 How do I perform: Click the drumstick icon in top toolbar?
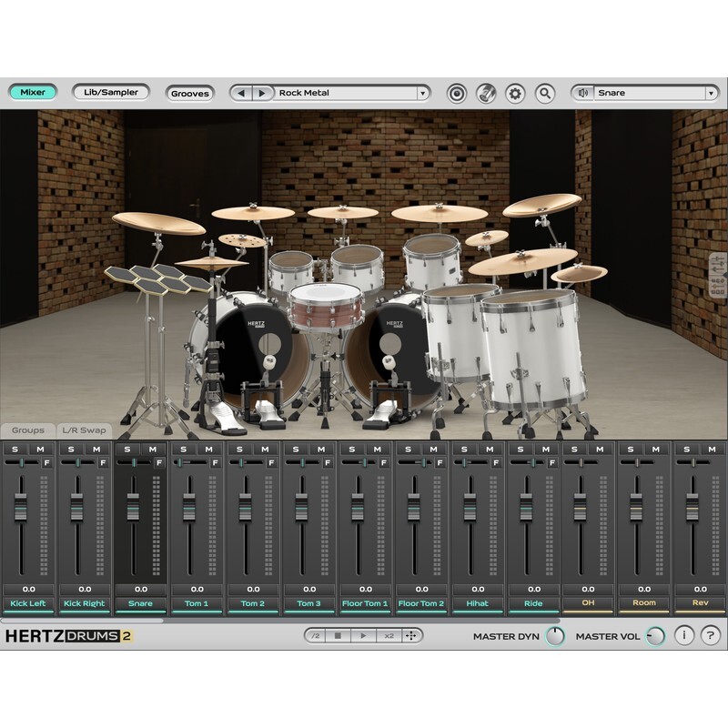(486, 93)
